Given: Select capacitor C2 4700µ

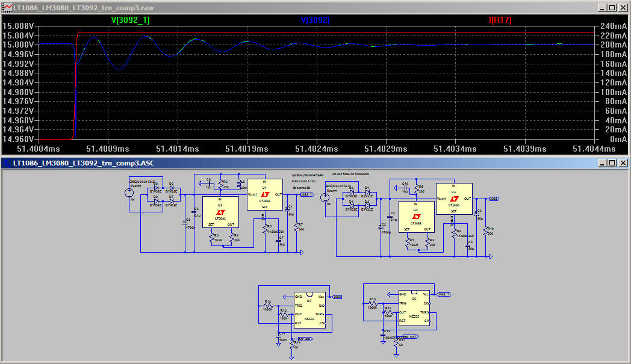Looking at the screenshot, I should 381,227.
